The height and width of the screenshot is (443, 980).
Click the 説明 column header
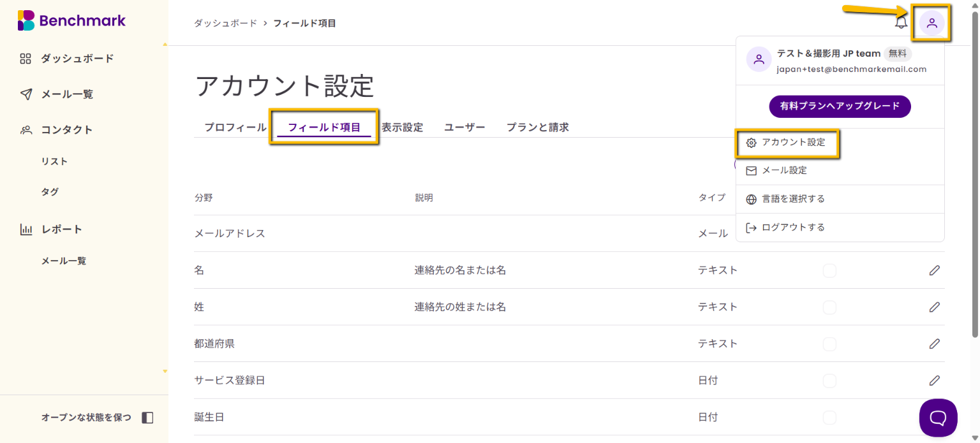tap(424, 198)
